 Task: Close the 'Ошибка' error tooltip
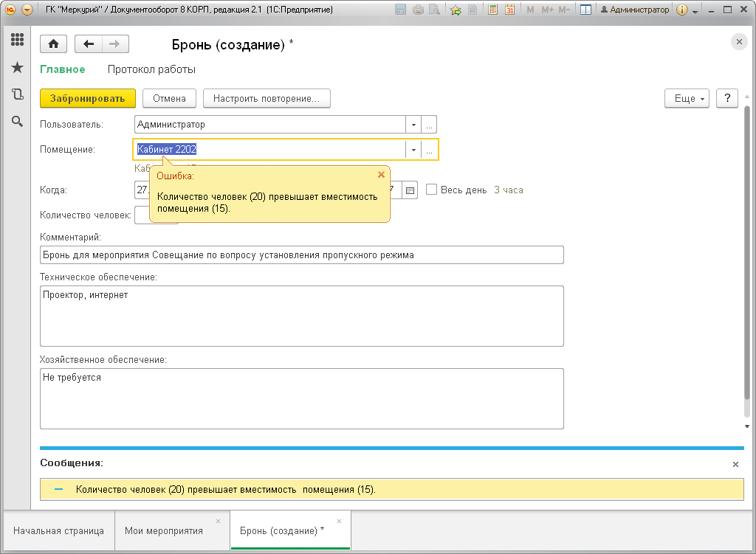coord(381,175)
